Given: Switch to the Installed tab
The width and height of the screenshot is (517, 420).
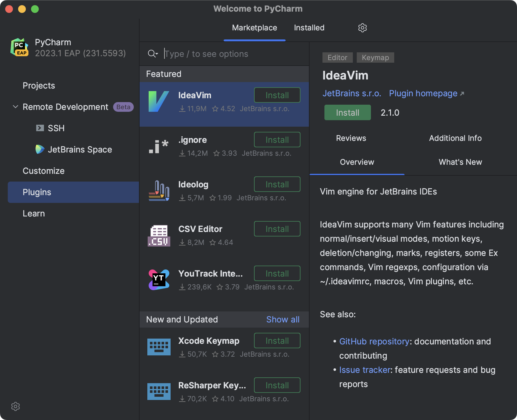Looking at the screenshot, I should (x=309, y=28).
